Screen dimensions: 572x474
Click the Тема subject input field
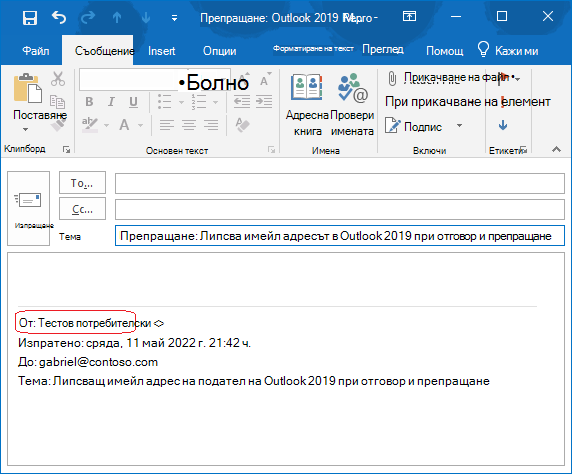340,236
